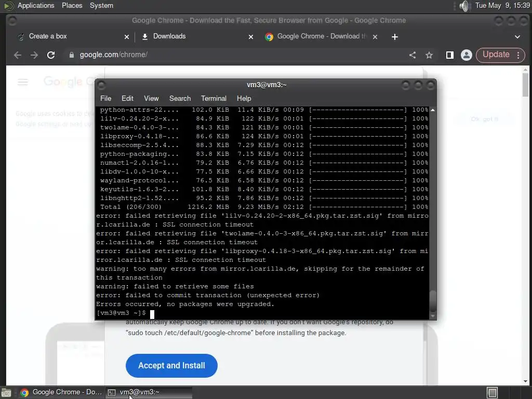
Task: Open the terminal File menu
Action: [105, 98]
